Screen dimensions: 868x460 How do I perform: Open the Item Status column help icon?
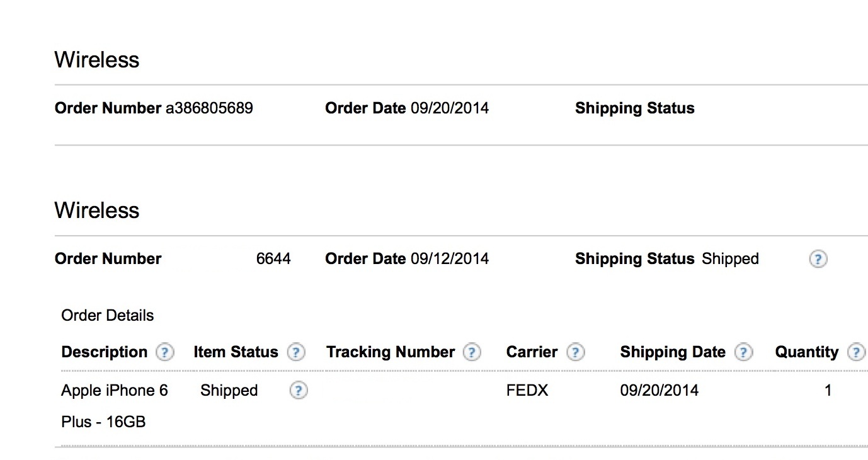[296, 352]
